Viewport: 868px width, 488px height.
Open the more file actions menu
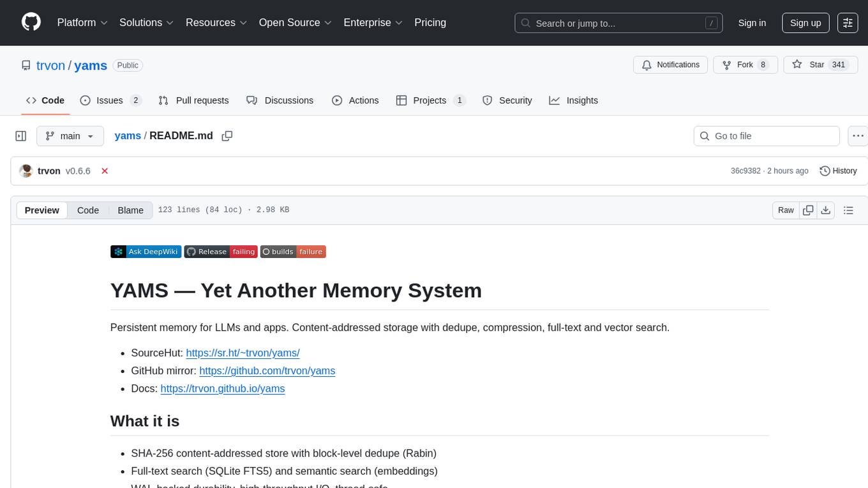[858, 136]
